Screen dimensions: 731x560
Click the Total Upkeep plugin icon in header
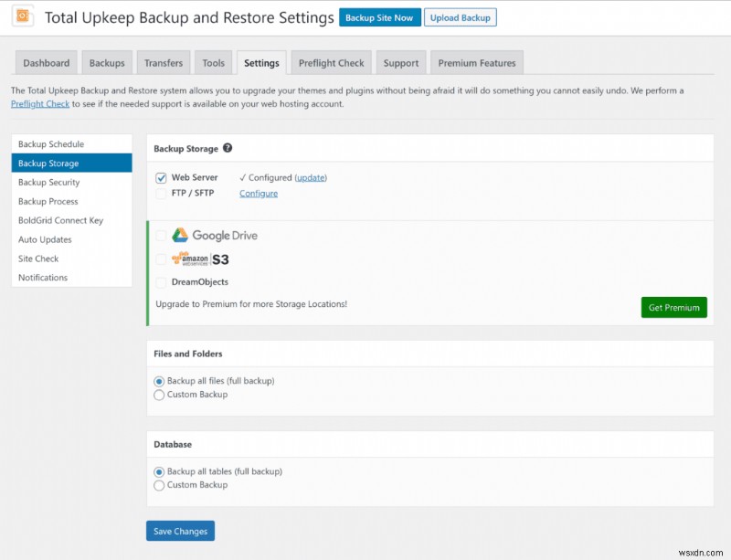22,16
